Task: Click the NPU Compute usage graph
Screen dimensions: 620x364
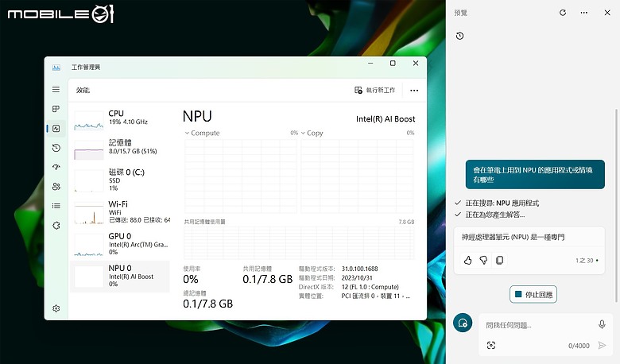Action: 240,176
